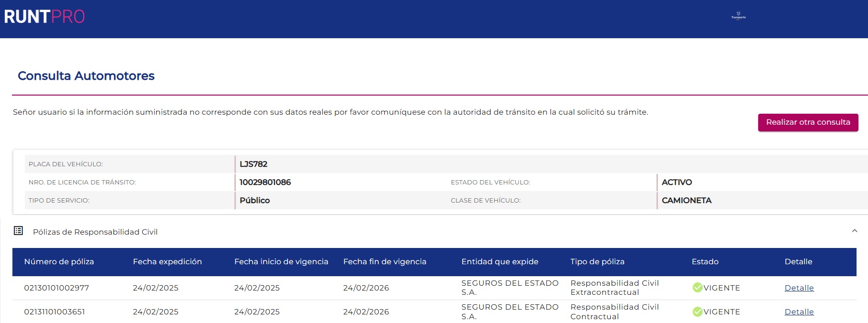Open Detalle link for the Contractual policy
The height and width of the screenshot is (323, 868).
tap(799, 312)
